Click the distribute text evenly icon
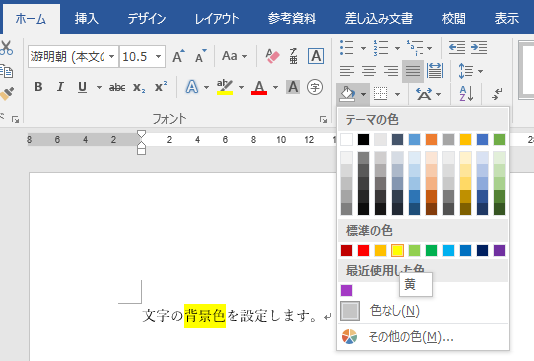534x361 pixels. 435,71
